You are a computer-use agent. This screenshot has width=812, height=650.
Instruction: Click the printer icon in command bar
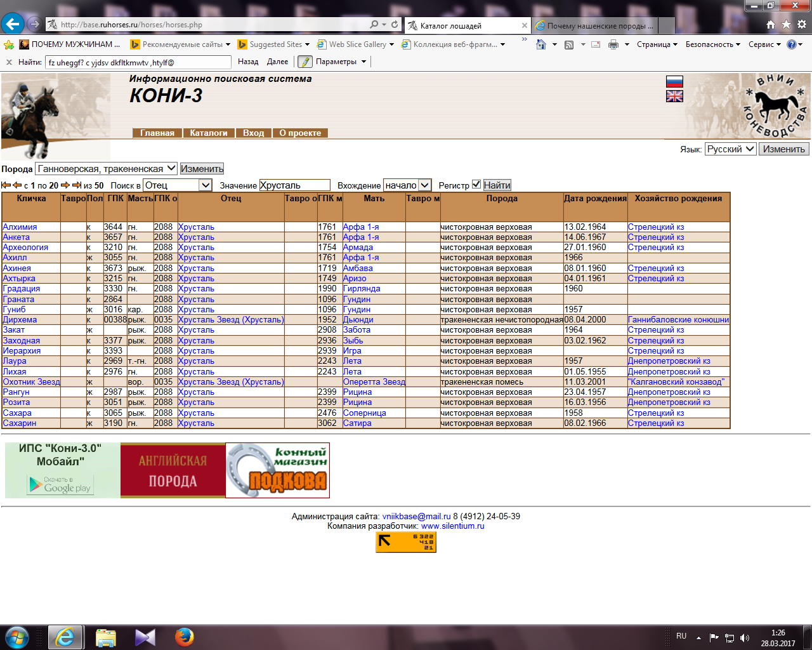(x=613, y=44)
